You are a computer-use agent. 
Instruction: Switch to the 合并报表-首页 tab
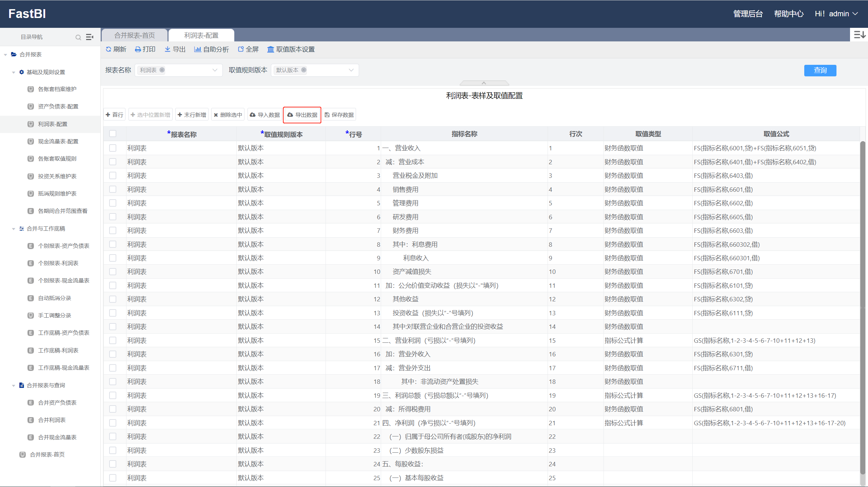(135, 35)
